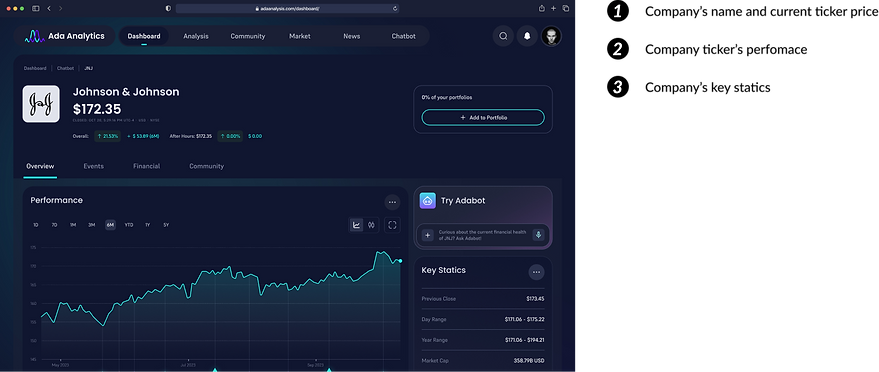Click the Johnson & Johnson company logo
The image size is (879, 372).
pyautogui.click(x=41, y=104)
